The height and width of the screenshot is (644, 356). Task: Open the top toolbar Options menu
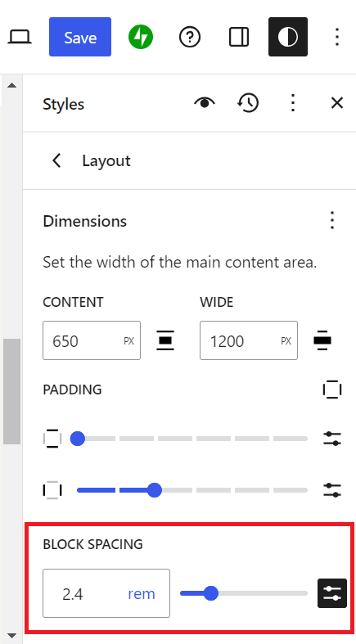tap(336, 37)
